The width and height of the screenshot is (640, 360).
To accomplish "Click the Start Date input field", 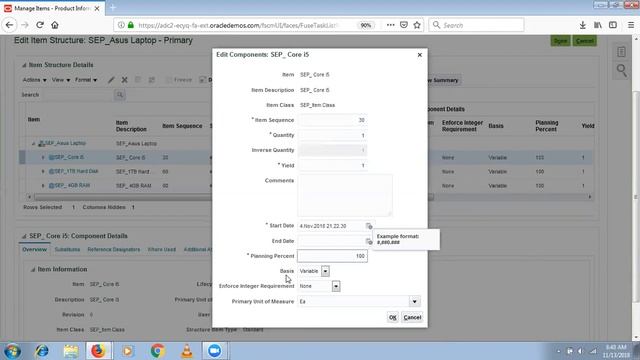I will (331, 226).
